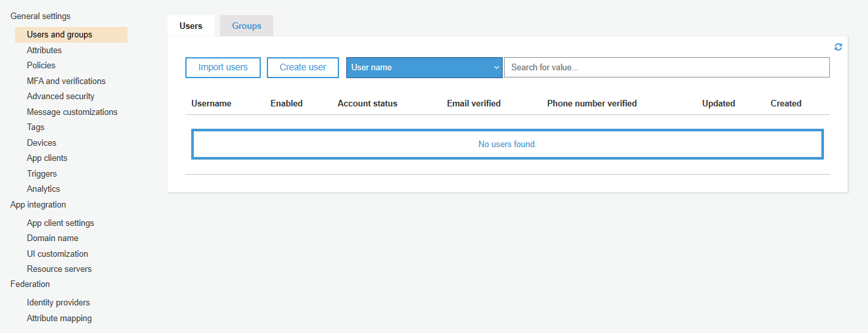Open the Triggers settings page
This screenshot has height=333, width=868.
click(42, 173)
